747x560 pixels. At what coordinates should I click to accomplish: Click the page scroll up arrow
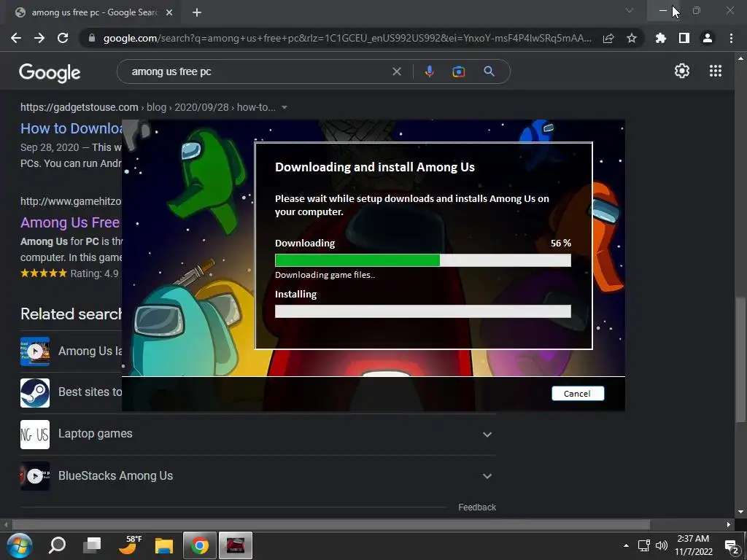[740, 58]
